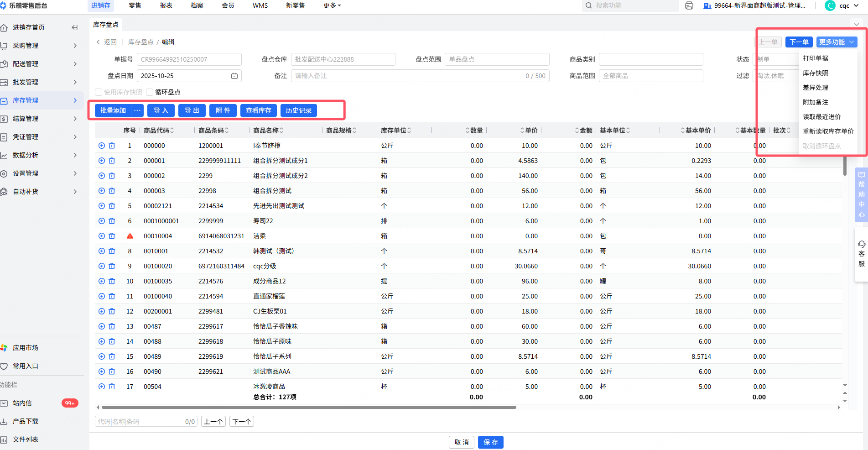This screenshot has width=868, height=450.
Task: Toggle the 使用库存快照 checkbox
Action: coord(99,92)
